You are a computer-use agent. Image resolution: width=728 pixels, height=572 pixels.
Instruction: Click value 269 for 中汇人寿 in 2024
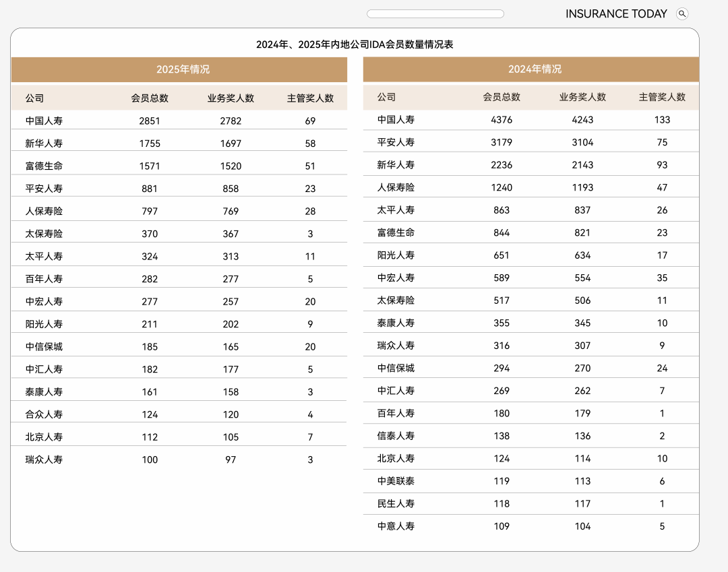502,391
